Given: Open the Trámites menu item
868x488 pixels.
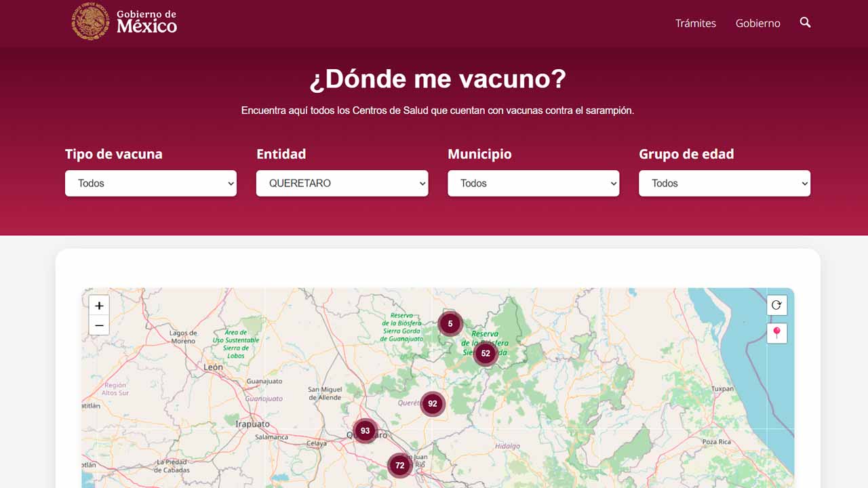Looking at the screenshot, I should tap(695, 23).
